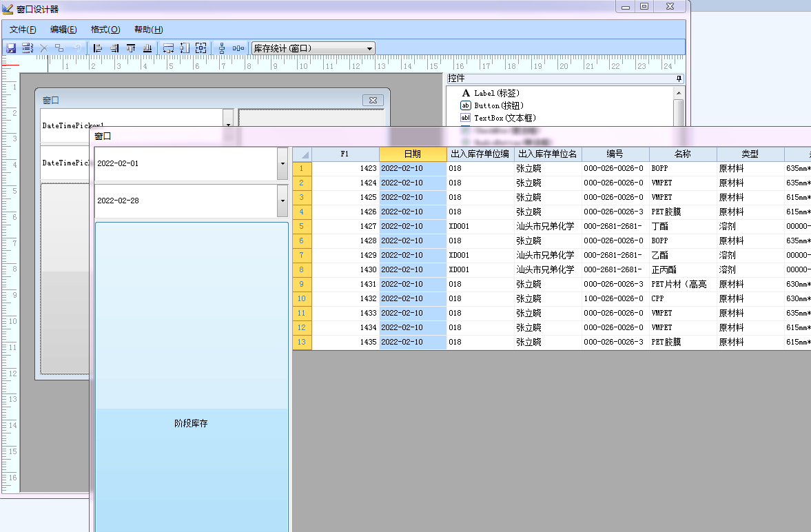Click the 日期 column header

(413, 154)
